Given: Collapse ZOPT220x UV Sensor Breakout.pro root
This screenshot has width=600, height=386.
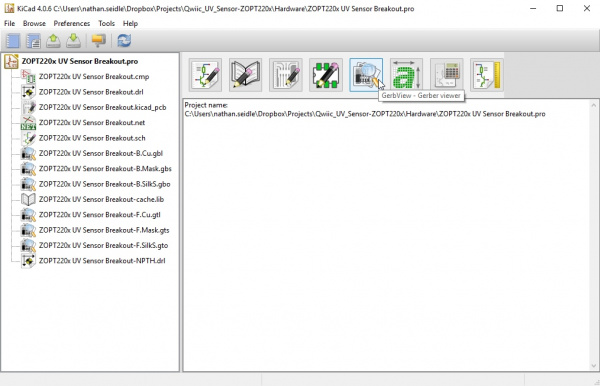Looking at the screenshot, I should [80, 61].
